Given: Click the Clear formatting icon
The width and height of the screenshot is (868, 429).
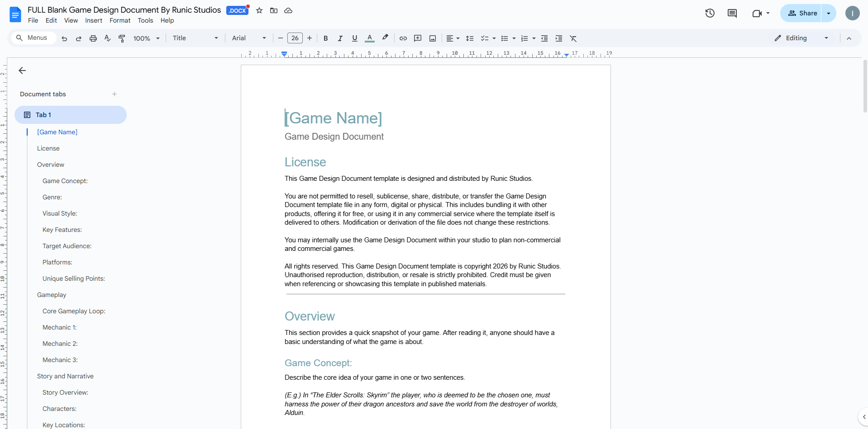Looking at the screenshot, I should pyautogui.click(x=573, y=38).
